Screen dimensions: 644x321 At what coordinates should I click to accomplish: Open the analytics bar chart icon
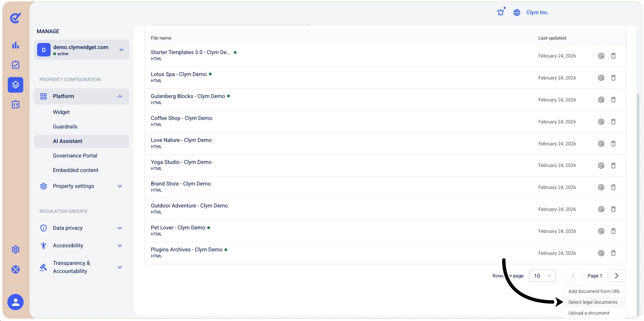tap(15, 45)
